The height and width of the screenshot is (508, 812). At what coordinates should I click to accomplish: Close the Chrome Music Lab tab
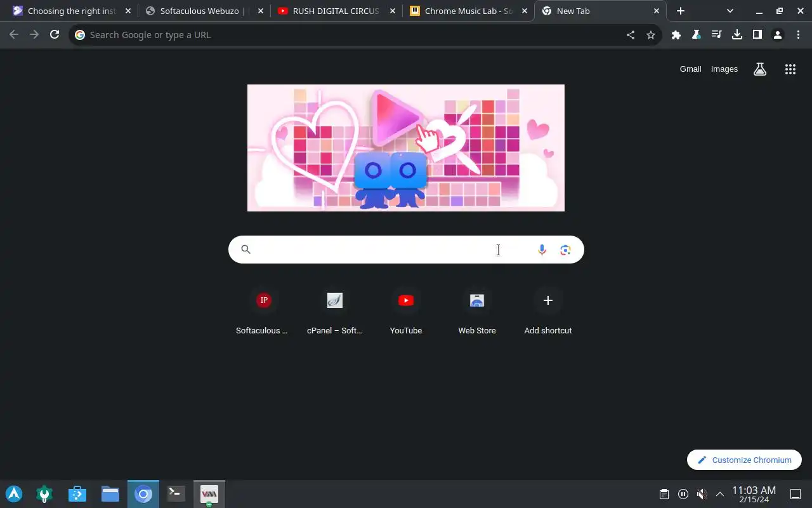[x=525, y=11]
